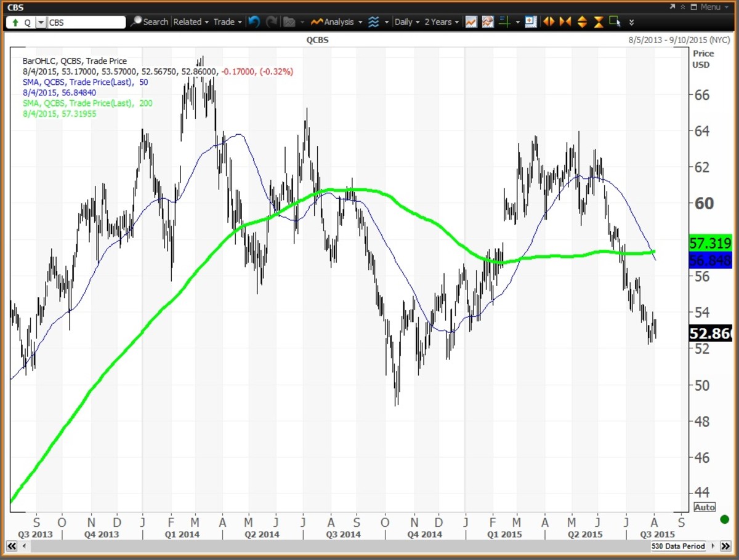Expand the toolbar overflow double chevron
Image resolution: width=739 pixels, height=560 pixels.
pos(631,22)
